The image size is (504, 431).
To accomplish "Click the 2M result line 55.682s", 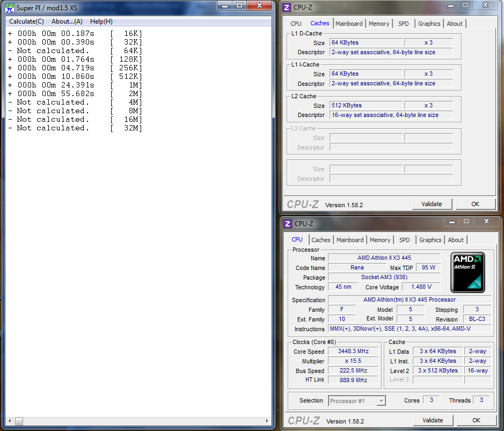I will pos(75,93).
